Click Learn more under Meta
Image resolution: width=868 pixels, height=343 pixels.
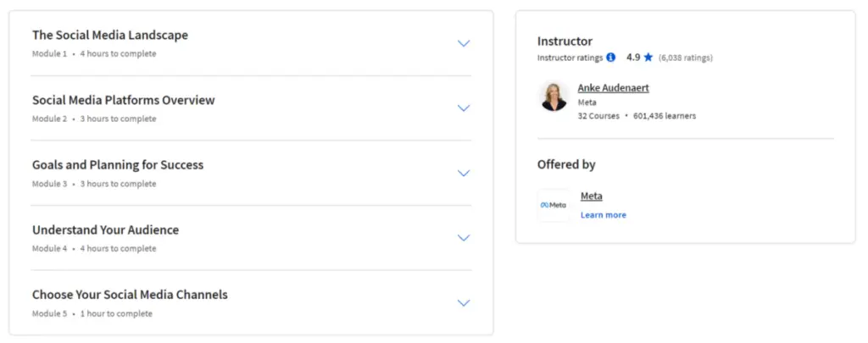pyautogui.click(x=603, y=215)
